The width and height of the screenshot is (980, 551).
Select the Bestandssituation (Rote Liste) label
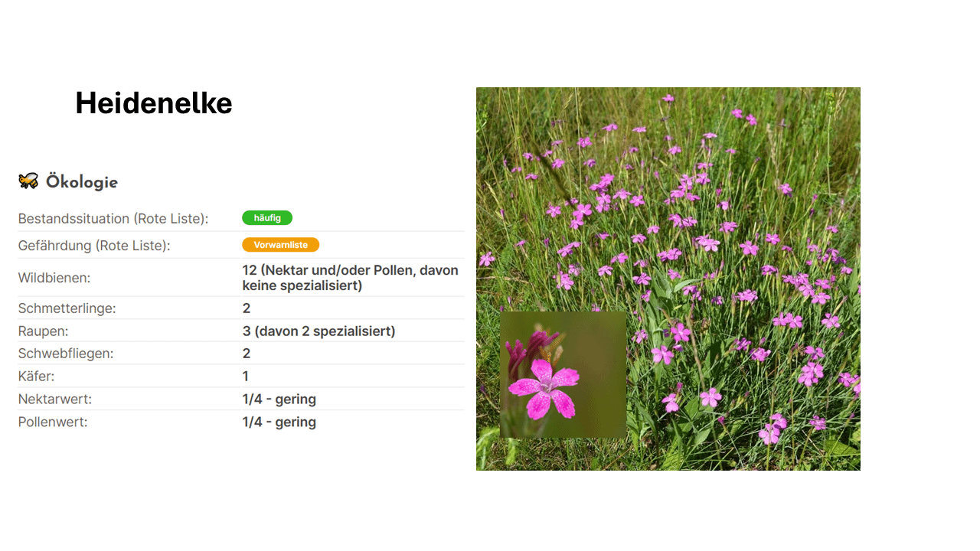(x=113, y=219)
